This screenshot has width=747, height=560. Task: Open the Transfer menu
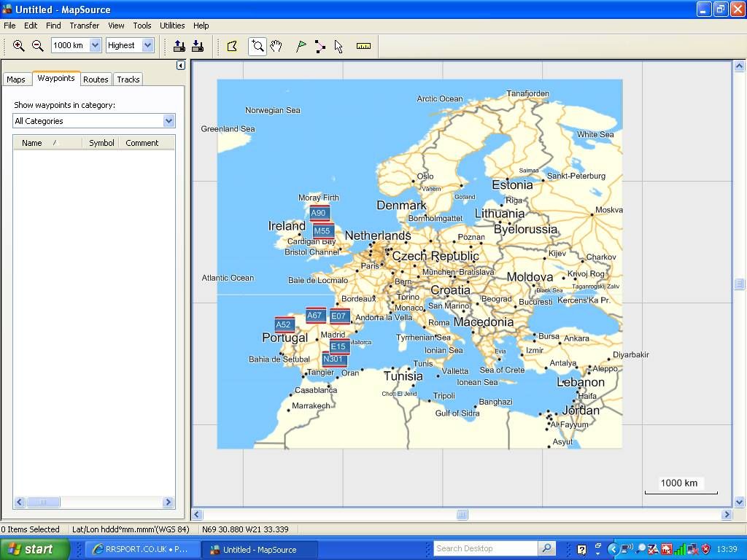click(85, 26)
